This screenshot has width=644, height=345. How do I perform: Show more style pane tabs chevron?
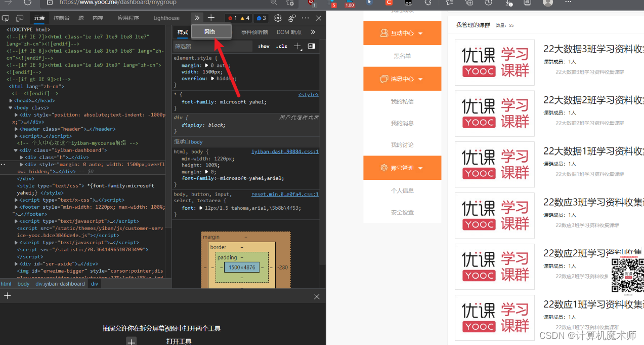pos(313,32)
